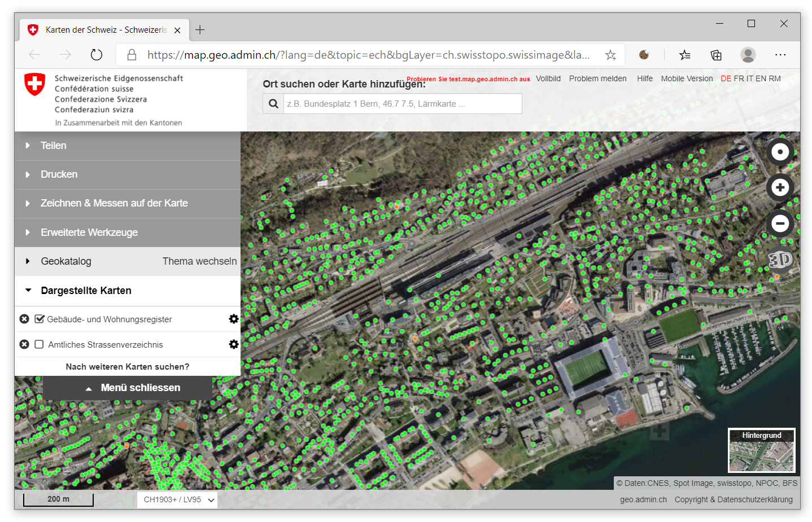The image size is (812, 522).
Task: Open the Erweiterte Werkzeuge menu
Action: (89, 233)
